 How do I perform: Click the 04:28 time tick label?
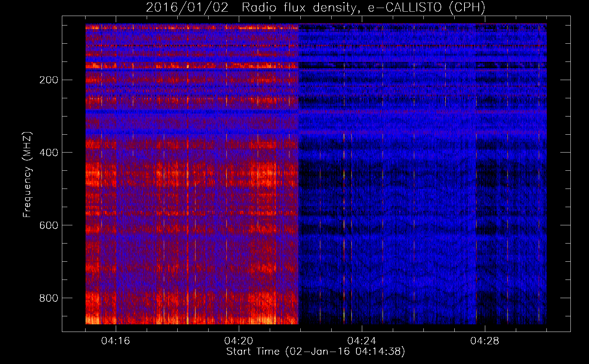click(x=485, y=341)
